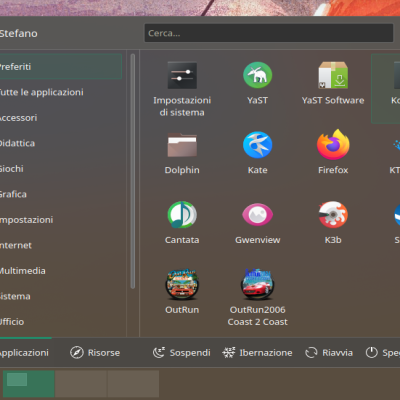Select the Impostazioni category

tap(61, 220)
